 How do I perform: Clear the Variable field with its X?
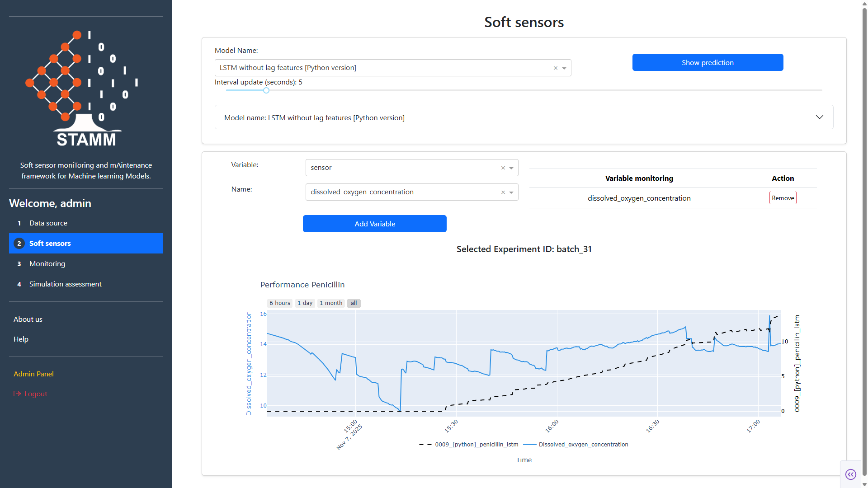pos(503,168)
